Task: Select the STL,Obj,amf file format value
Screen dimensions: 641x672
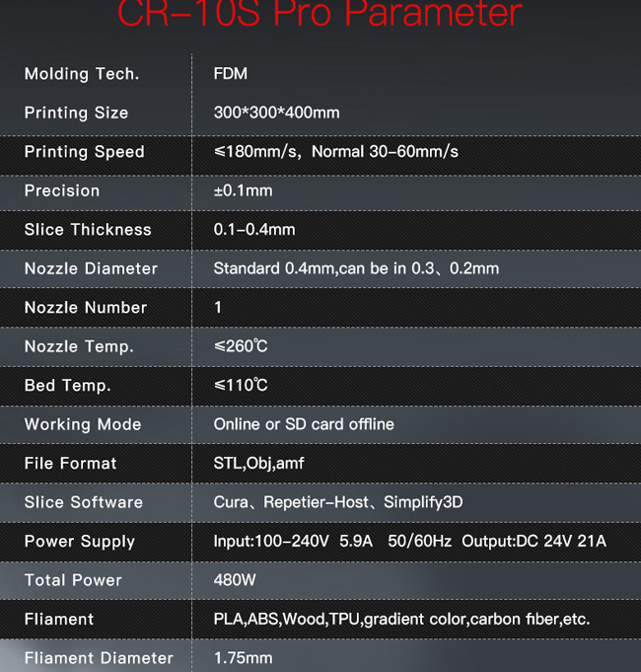Action: [258, 463]
